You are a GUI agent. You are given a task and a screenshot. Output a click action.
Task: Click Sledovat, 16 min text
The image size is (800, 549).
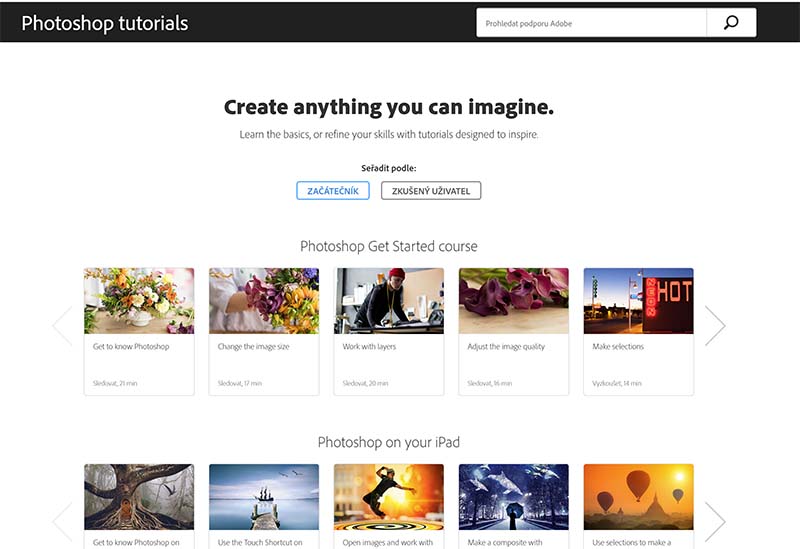tap(489, 383)
